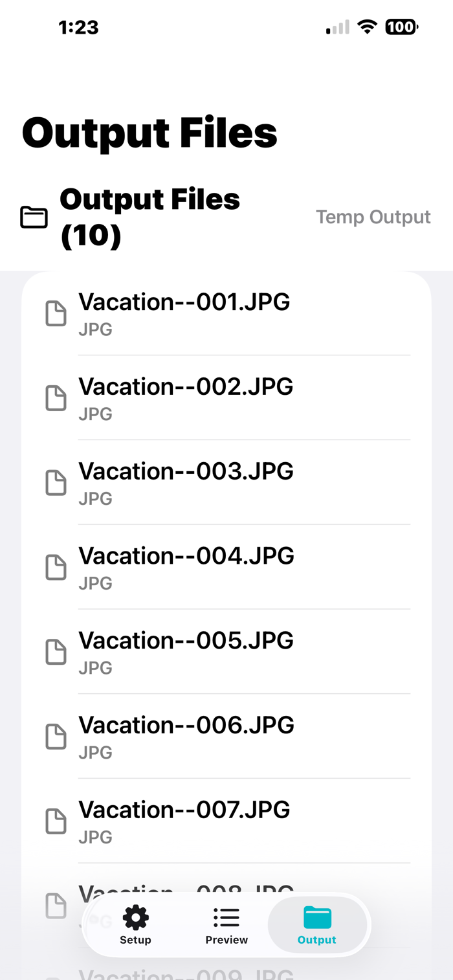Tap the file icon for Vacation--004.JPG
This screenshot has height=980, width=453.
tap(56, 568)
